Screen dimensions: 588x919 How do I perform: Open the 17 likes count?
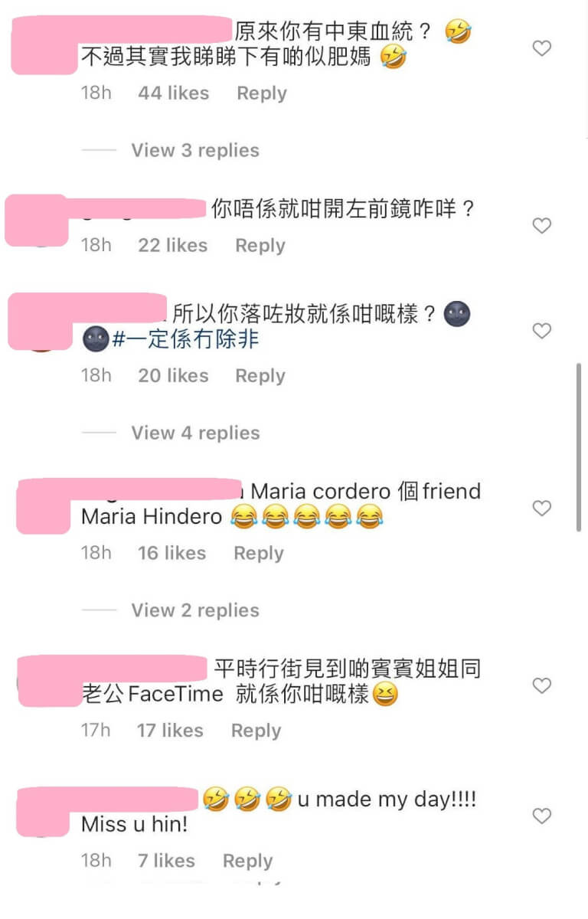(x=170, y=731)
